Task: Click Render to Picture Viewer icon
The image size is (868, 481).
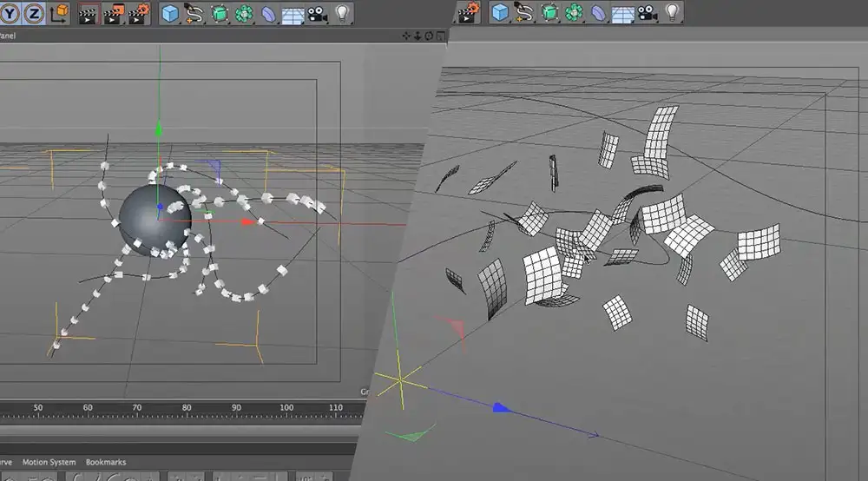Action: pyautogui.click(x=114, y=15)
